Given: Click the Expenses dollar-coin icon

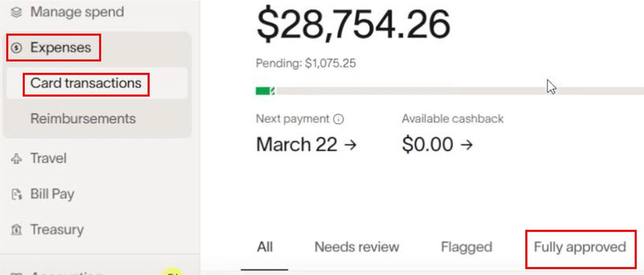Looking at the screenshot, I should (x=17, y=48).
